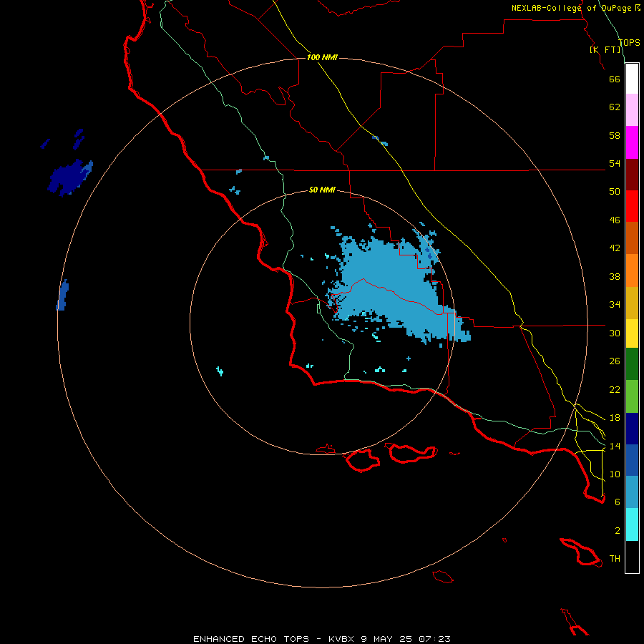
Task: Choose the bright red legend color band
Action: click(x=632, y=206)
